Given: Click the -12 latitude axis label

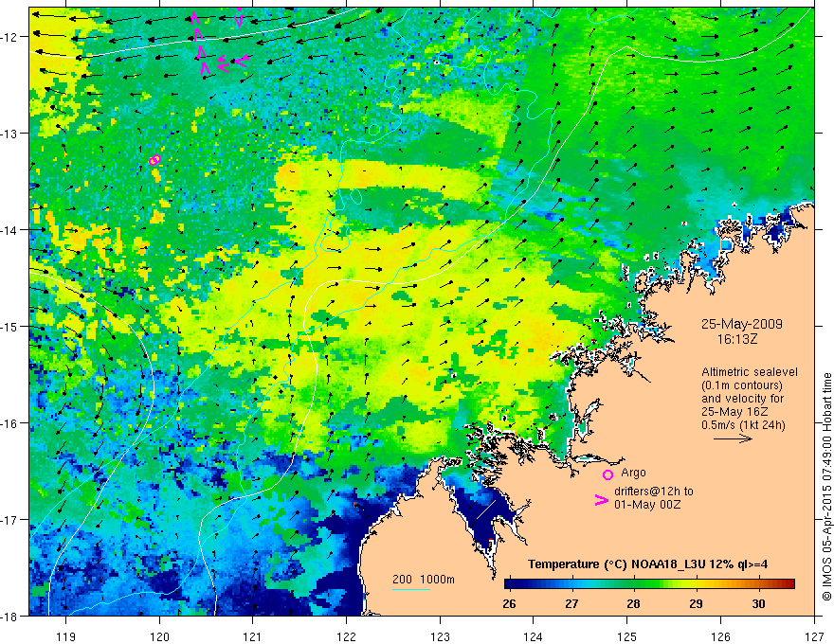Looking at the screenshot, I should point(9,37).
